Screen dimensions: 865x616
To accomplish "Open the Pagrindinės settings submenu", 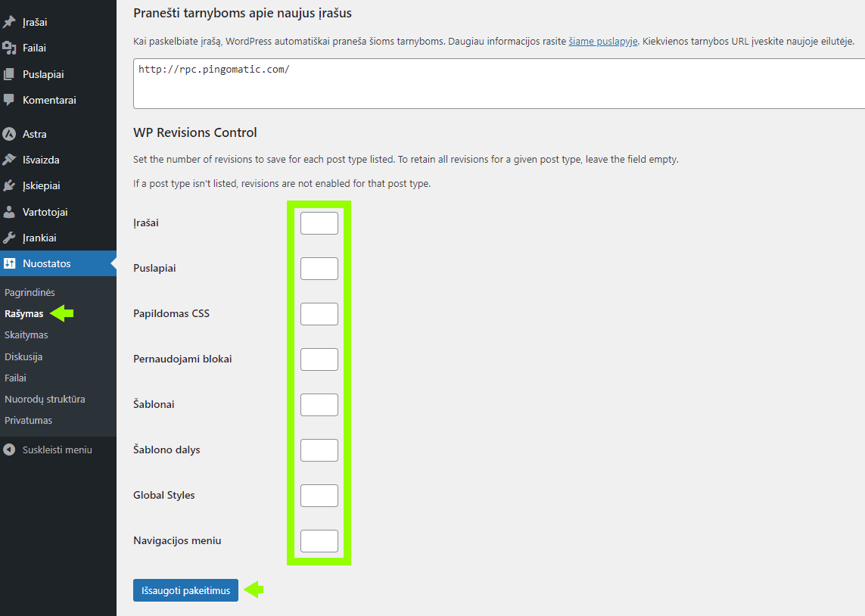I will pos(30,292).
